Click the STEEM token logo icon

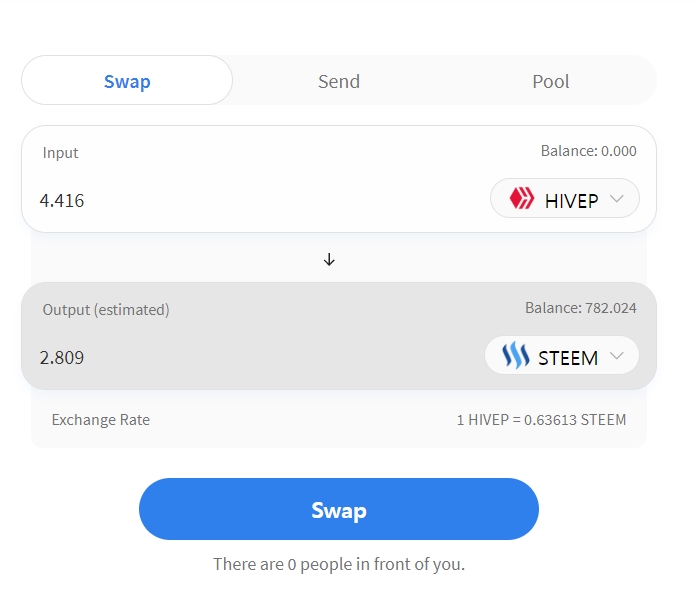pyautogui.click(x=515, y=356)
